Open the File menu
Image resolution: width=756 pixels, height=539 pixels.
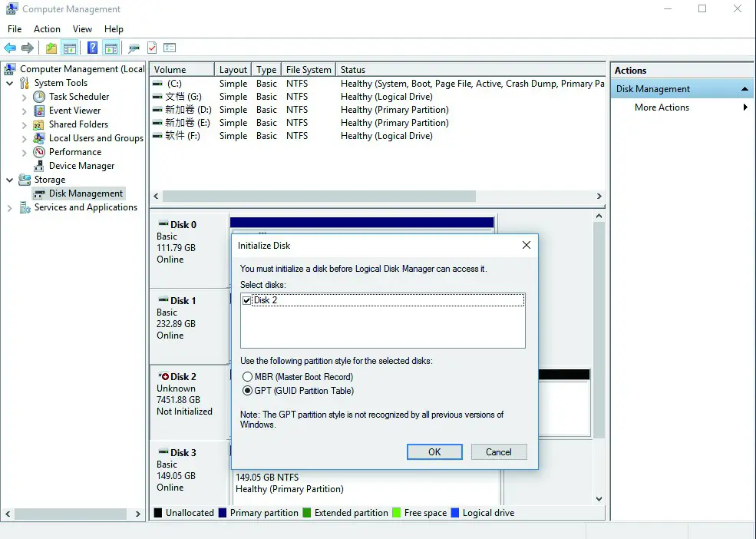(15, 29)
